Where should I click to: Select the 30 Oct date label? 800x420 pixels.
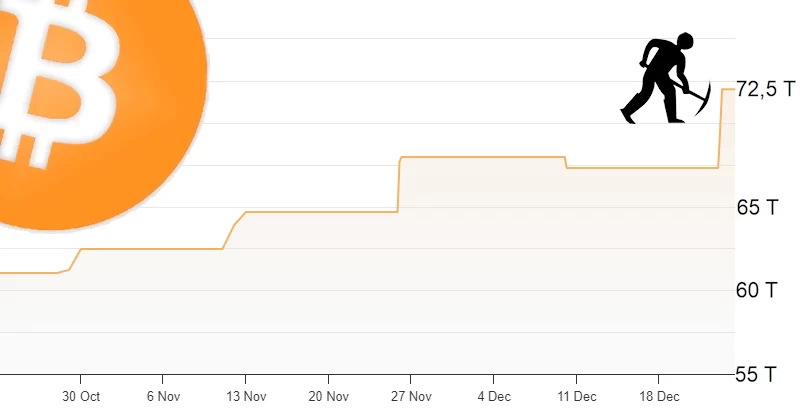pyautogui.click(x=81, y=396)
